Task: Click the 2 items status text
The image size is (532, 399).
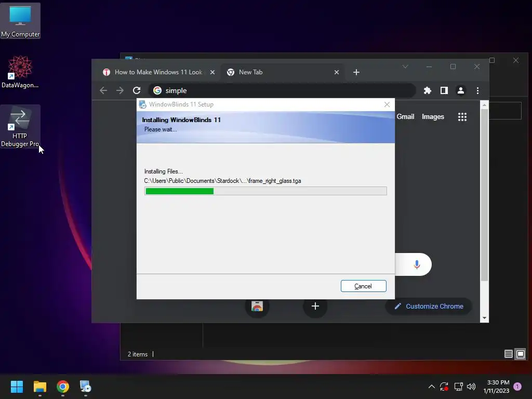Action: [137, 354]
